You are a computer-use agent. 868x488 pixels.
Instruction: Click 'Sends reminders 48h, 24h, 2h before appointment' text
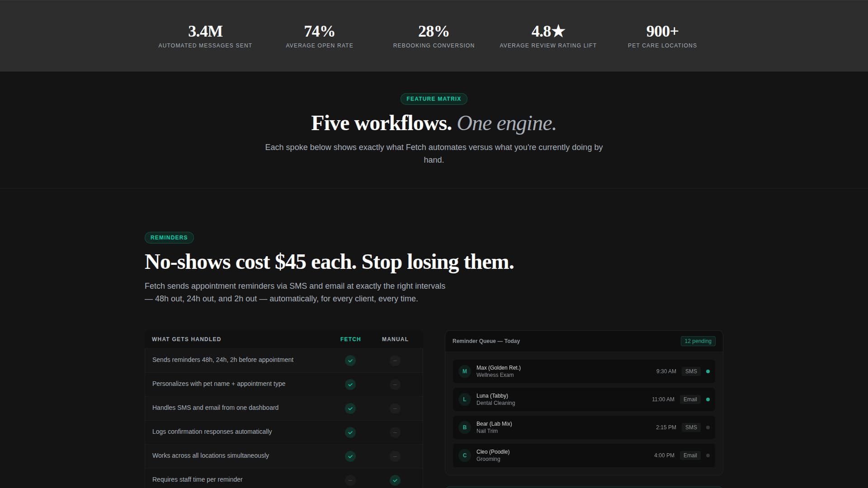pyautogui.click(x=223, y=360)
